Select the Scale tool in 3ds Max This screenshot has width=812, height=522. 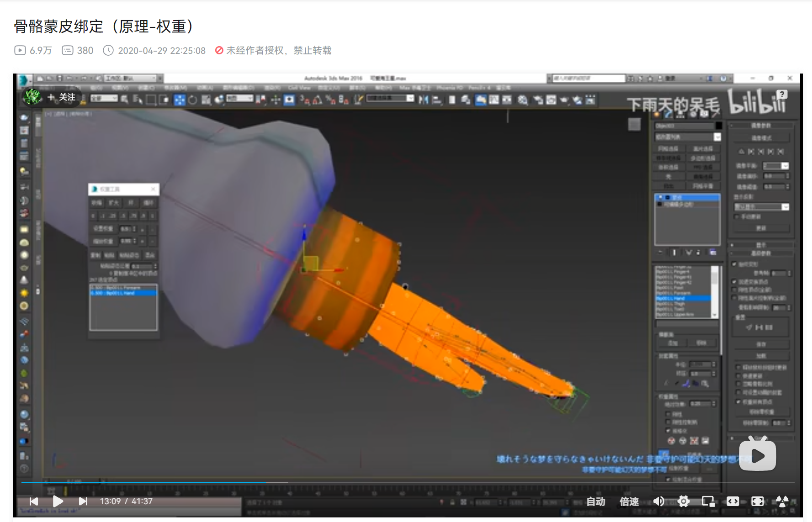[x=206, y=100]
